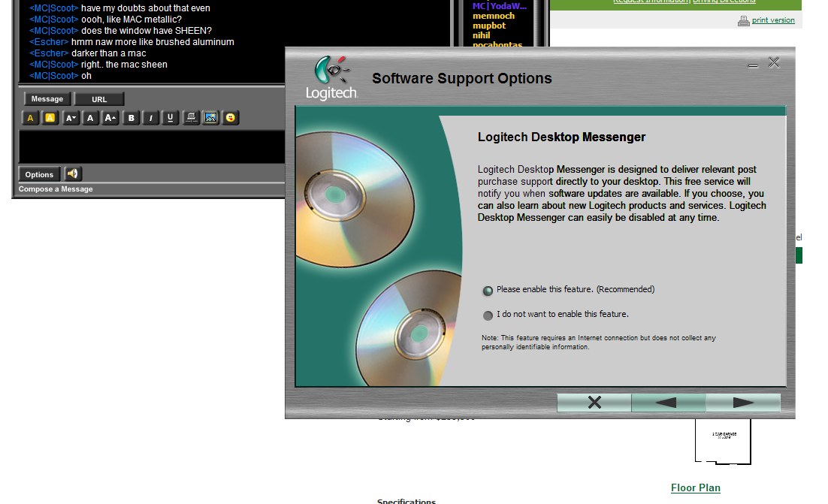Click the 'does the window have SHEEN?' chat line
The width and height of the screenshot is (828, 504).
pyautogui.click(x=120, y=31)
